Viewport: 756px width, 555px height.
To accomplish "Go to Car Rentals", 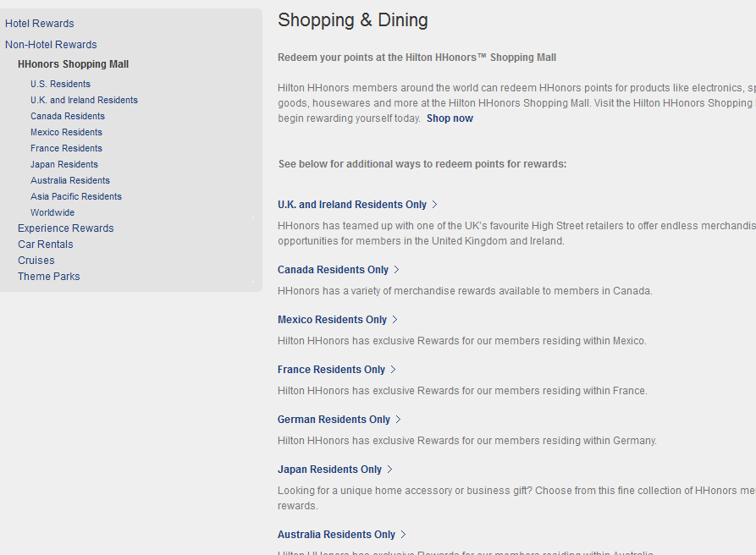I will [x=46, y=245].
